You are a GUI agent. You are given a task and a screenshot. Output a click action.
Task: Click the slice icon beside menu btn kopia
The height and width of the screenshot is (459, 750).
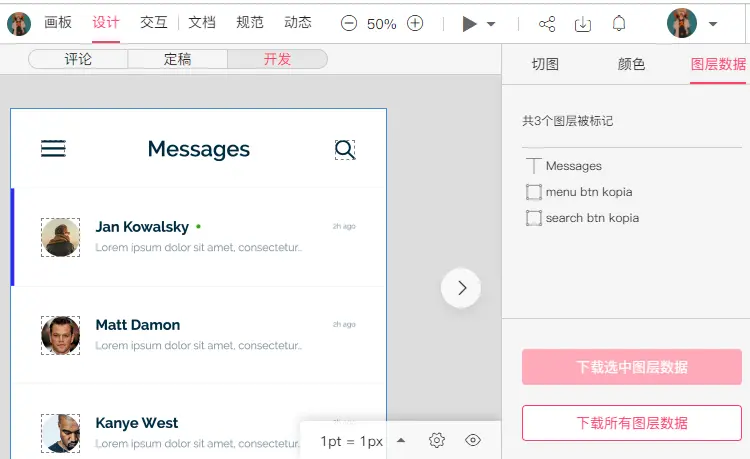click(534, 192)
